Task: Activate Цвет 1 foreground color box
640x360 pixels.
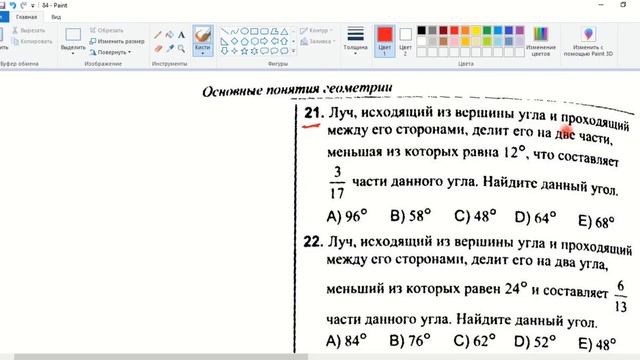Action: pyautogui.click(x=384, y=41)
